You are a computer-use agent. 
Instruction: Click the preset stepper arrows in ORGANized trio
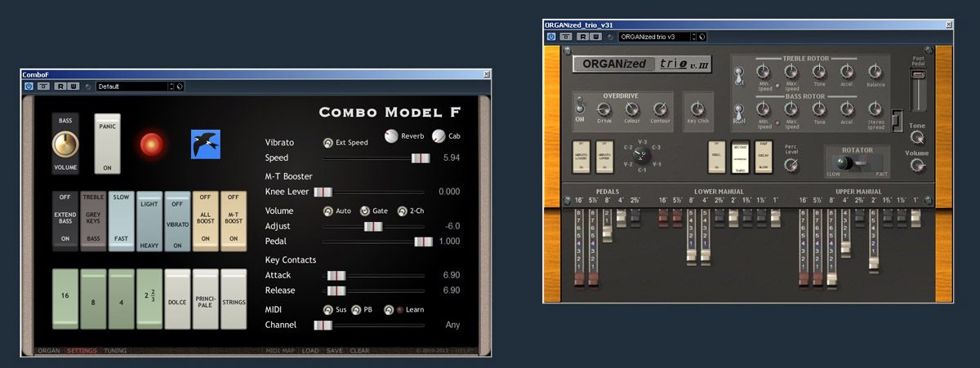pyautogui.click(x=694, y=36)
